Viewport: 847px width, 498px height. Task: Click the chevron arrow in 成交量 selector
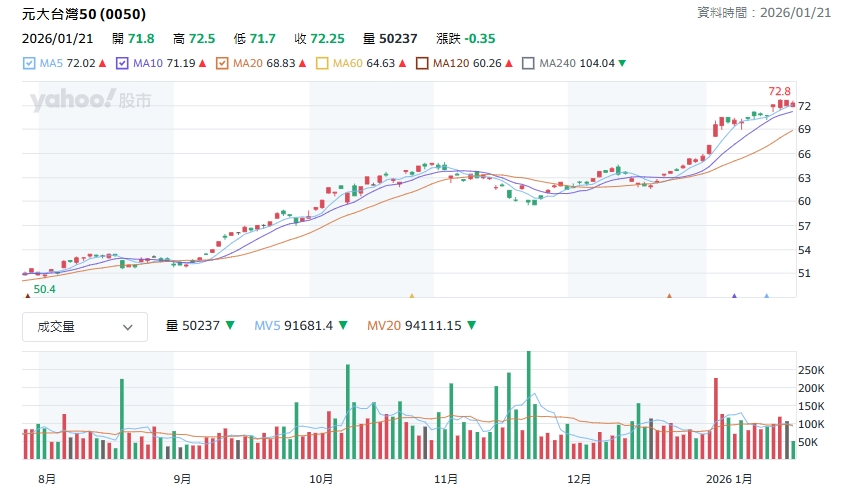[128, 327]
